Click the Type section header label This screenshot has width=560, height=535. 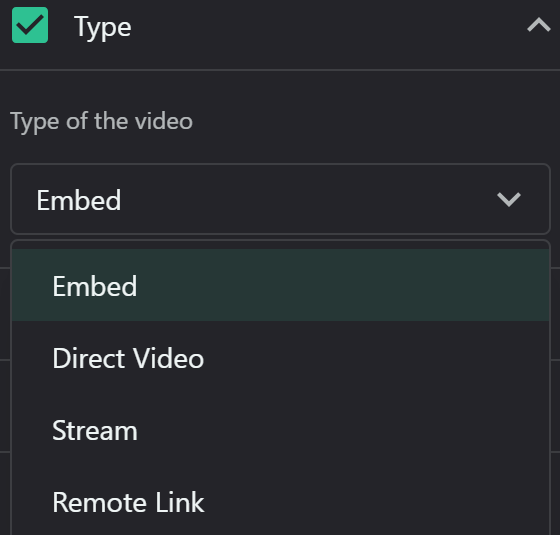coord(103,27)
